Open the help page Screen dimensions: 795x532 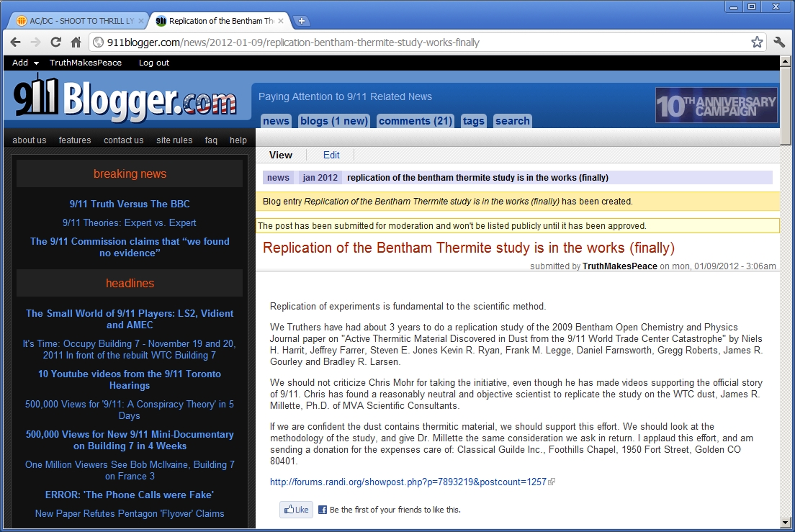click(x=238, y=140)
